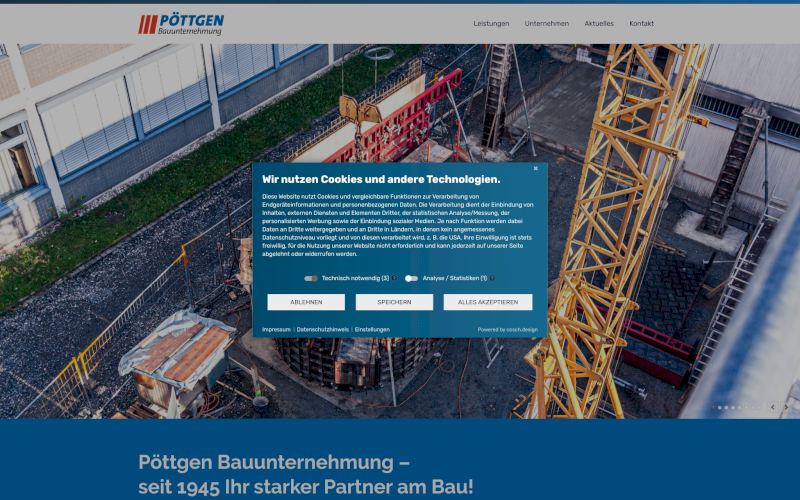The width and height of the screenshot is (800, 500).
Task: Open the Leistungen menu
Action: pos(491,23)
